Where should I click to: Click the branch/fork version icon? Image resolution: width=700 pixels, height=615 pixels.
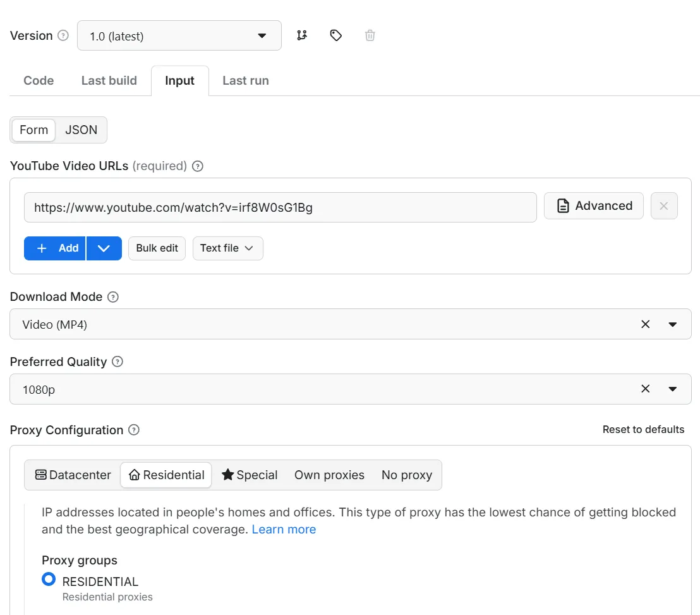pyautogui.click(x=302, y=35)
